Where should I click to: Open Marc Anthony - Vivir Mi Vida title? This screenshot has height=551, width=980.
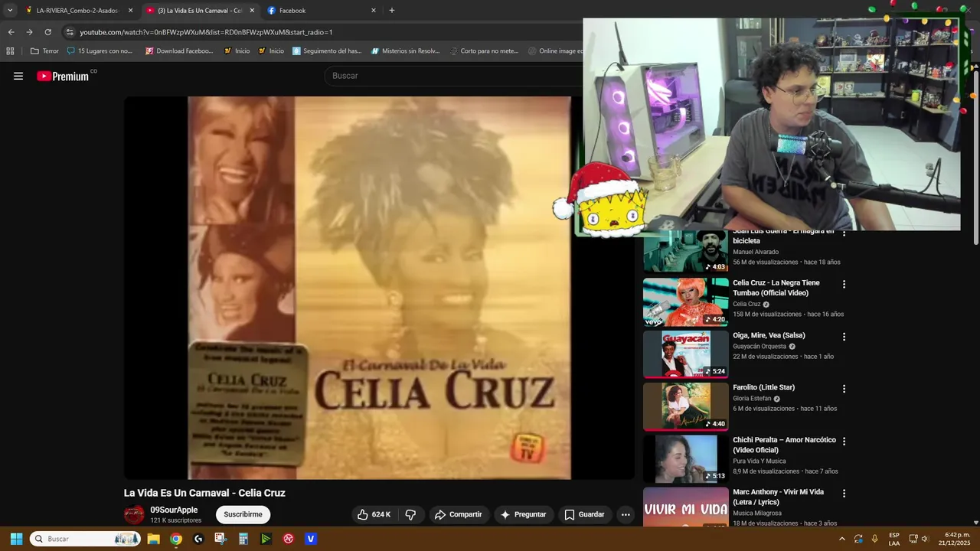pos(779,497)
